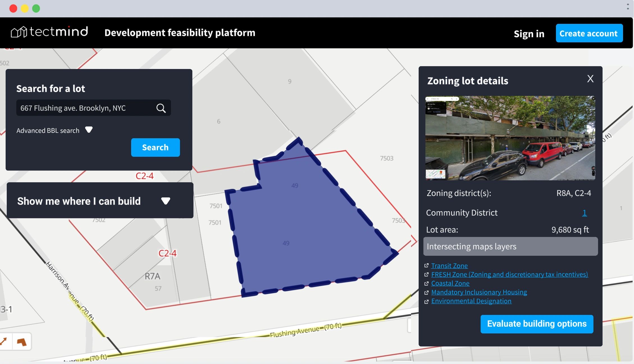Expand the Show me where I can build panel
634x364 pixels.
(x=166, y=201)
